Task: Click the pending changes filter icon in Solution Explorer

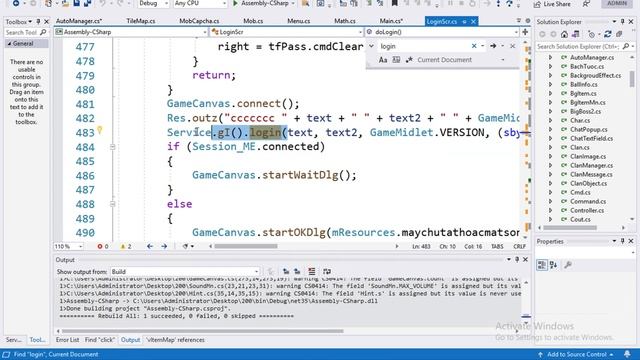Action: pyautogui.click(x=591, y=34)
